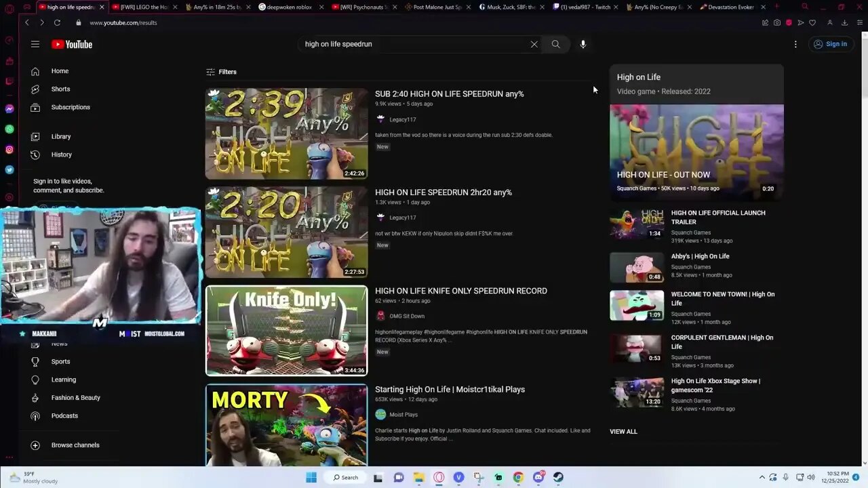Open the YouTube hamburger guide menu
Image resolution: width=868 pixels, height=488 pixels.
point(35,44)
